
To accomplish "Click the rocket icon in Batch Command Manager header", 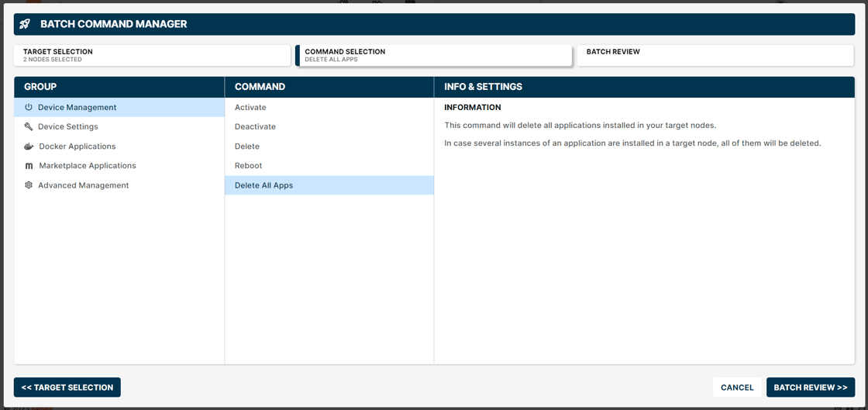I will (x=24, y=24).
